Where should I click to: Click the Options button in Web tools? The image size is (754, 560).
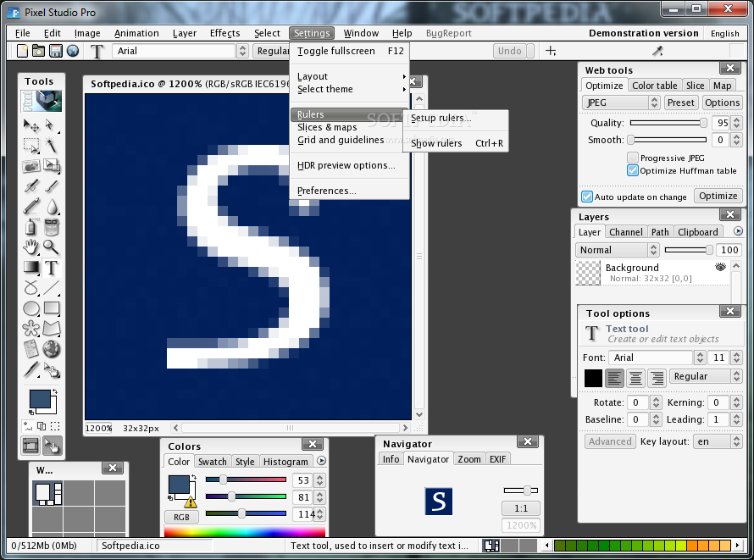722,103
